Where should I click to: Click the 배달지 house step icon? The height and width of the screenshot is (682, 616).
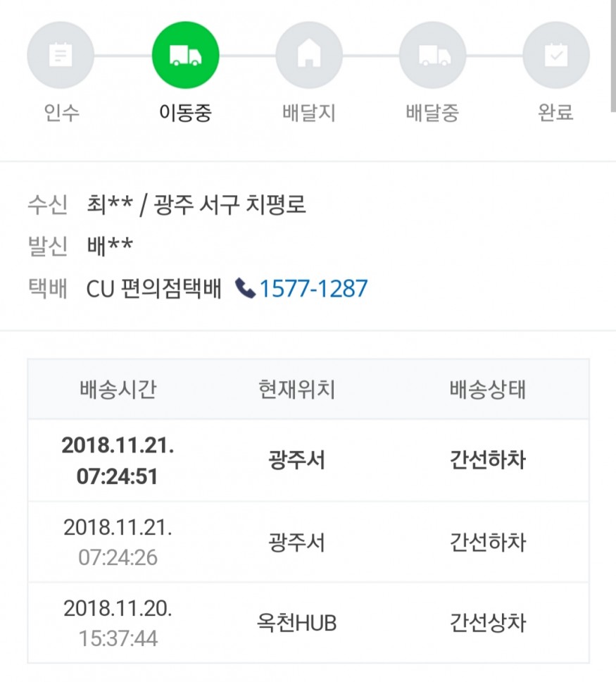(308, 56)
